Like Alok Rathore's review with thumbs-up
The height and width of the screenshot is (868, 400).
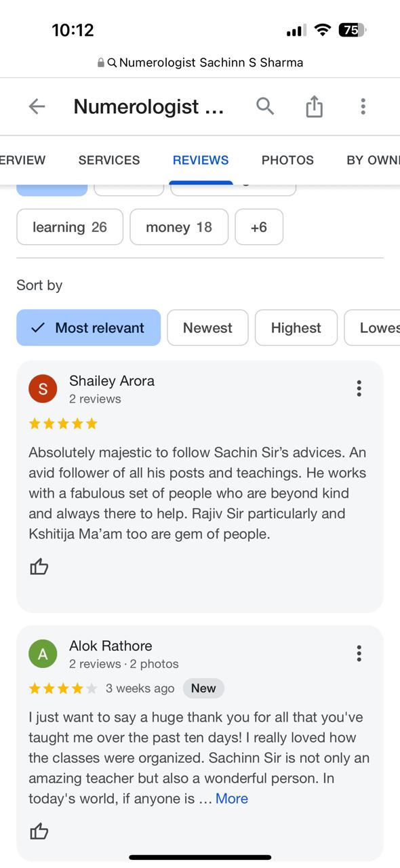click(x=39, y=831)
